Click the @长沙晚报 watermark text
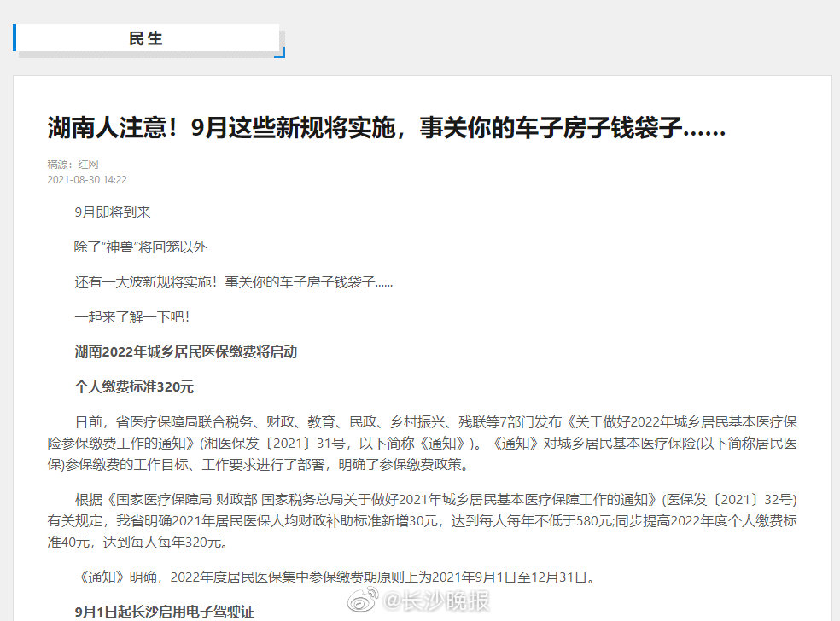Viewport: 840px width, 621px height. tap(435, 601)
